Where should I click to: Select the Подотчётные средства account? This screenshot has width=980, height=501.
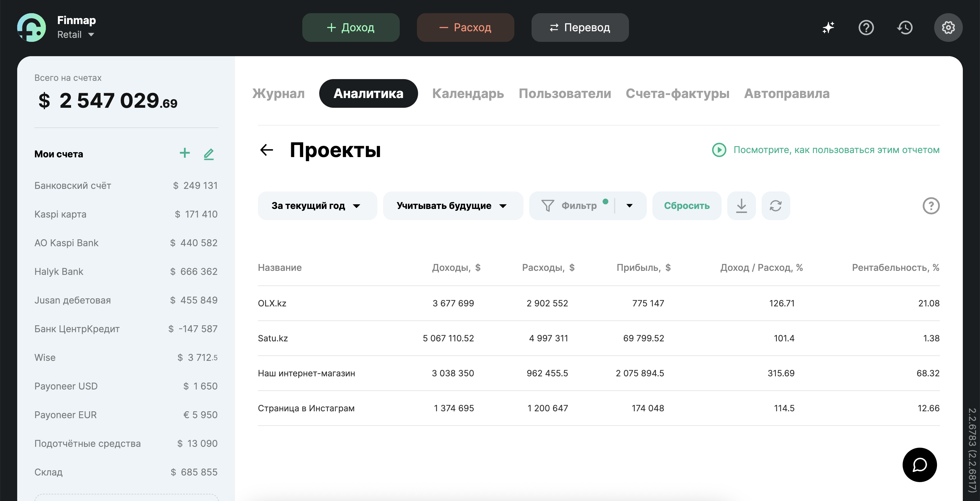click(x=126, y=444)
